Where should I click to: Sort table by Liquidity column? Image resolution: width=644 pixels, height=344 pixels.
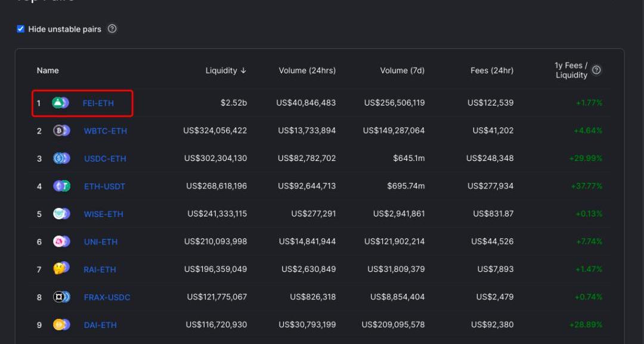(225, 70)
